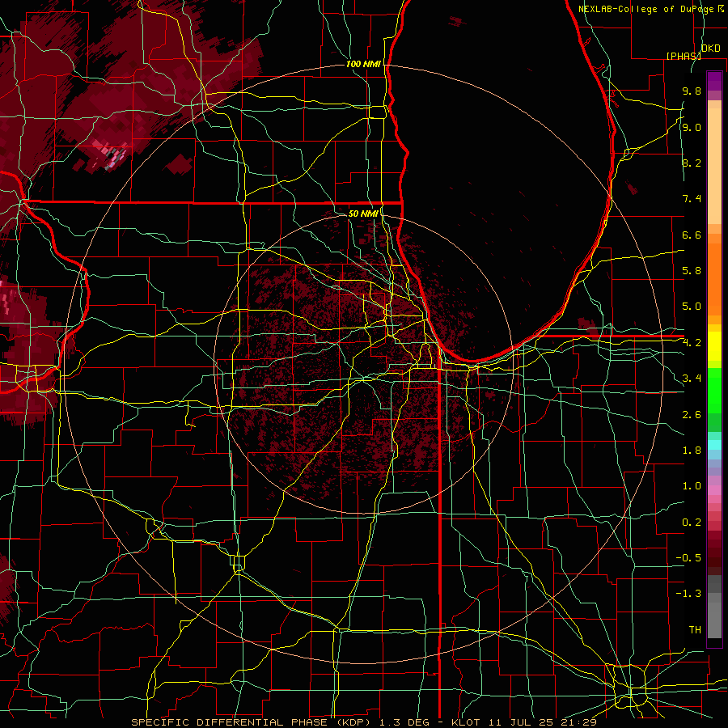The image size is (728, 728).
Task: Click the bright pink KDP core in the northwest storm
Action: point(112,154)
